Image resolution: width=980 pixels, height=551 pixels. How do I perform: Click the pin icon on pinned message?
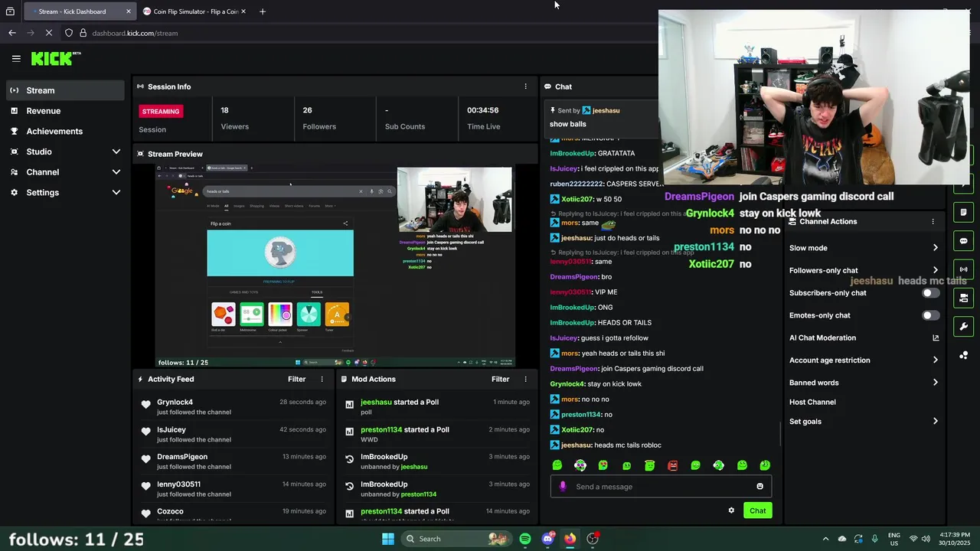[x=553, y=110]
